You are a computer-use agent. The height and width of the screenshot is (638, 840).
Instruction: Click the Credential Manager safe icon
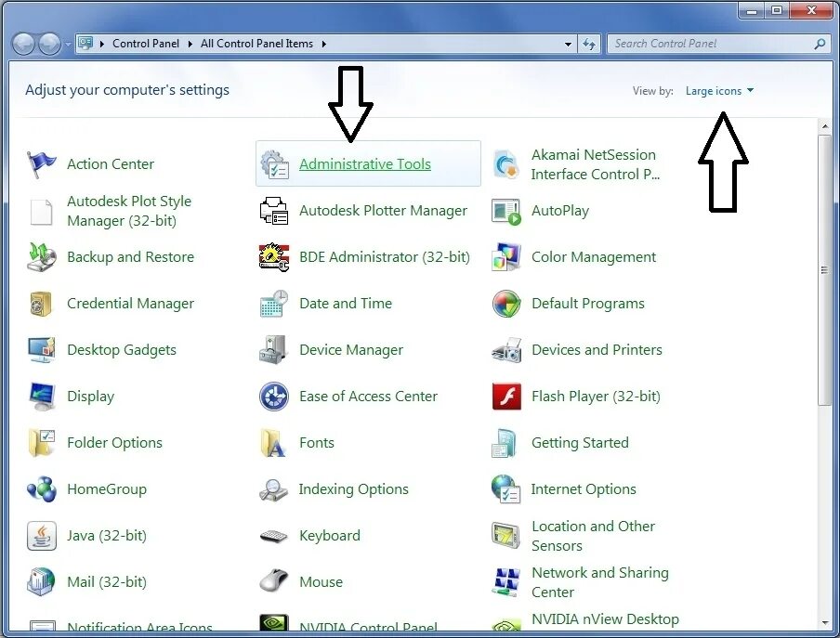41,304
